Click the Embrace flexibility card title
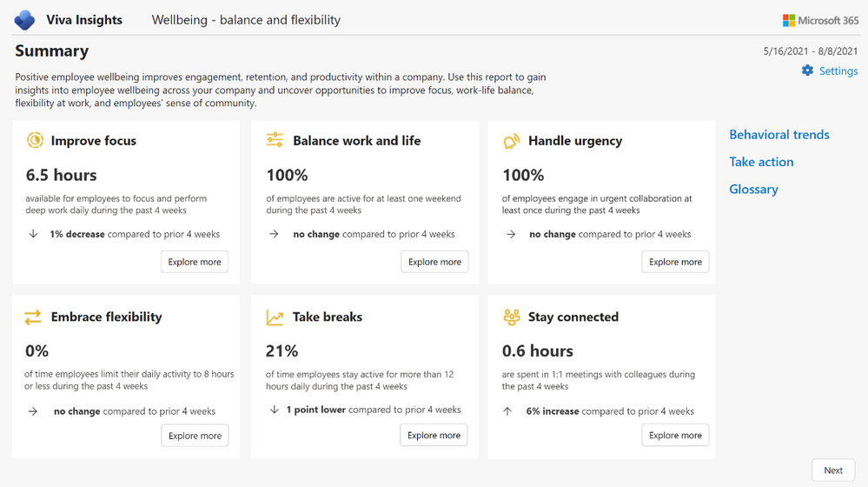This screenshot has width=868, height=487. (106, 317)
